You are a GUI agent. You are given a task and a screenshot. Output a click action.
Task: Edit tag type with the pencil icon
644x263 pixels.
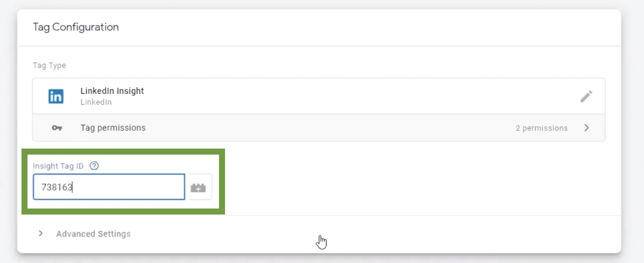click(586, 97)
